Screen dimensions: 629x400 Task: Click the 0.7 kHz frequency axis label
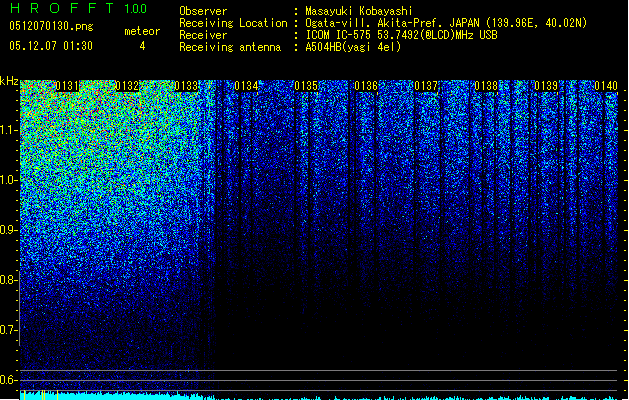point(9,330)
